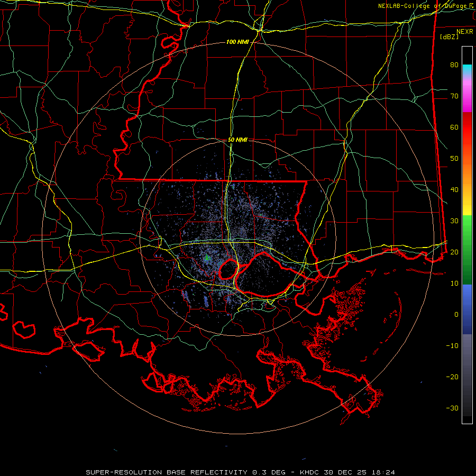Click the blue band of the color scale
This screenshot has height=476, width=476.
(467, 309)
